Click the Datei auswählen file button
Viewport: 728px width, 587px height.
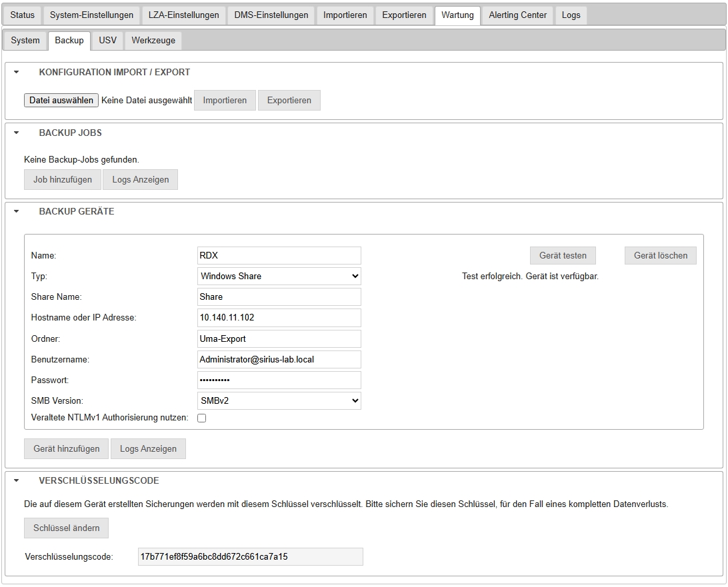point(61,101)
